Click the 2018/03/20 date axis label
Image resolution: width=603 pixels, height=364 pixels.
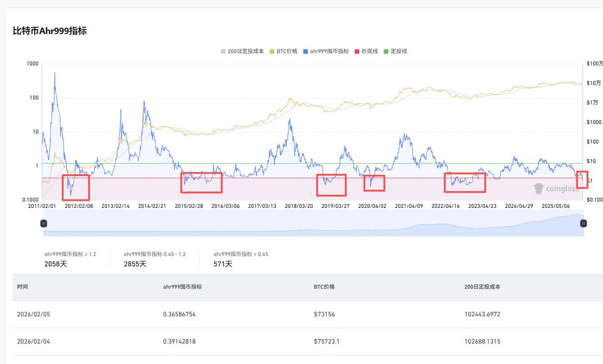click(x=298, y=206)
